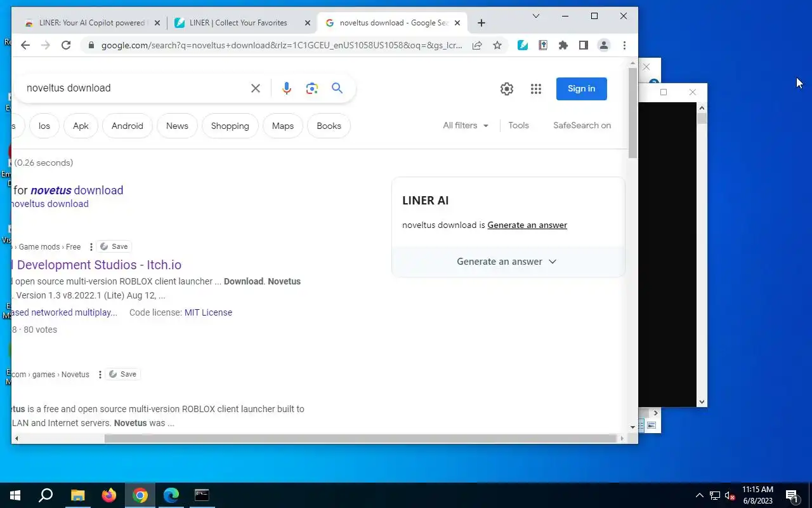Open the taskbar clock and date
Image resolution: width=812 pixels, height=508 pixels.
(x=757, y=495)
